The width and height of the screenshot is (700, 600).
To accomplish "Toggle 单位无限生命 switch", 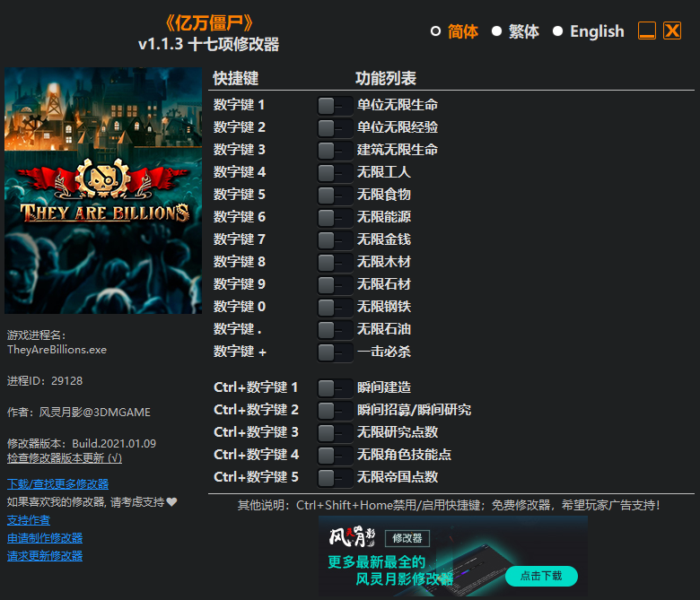I will coord(335,106).
